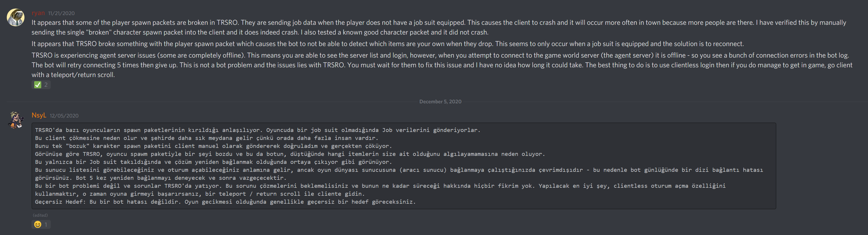Click the line starting 'Görünüşe göre TRSRO'
This screenshot has width=868, height=235.
pyautogui.click(x=290, y=154)
